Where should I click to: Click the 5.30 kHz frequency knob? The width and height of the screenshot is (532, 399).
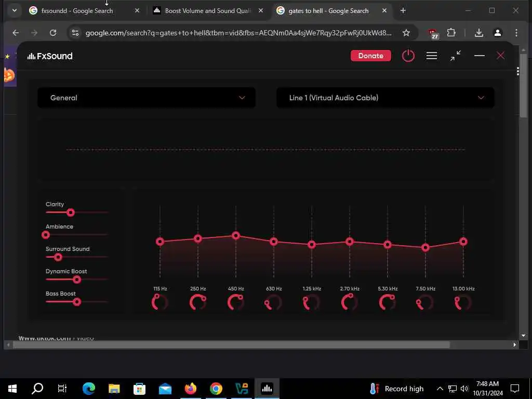click(x=388, y=302)
